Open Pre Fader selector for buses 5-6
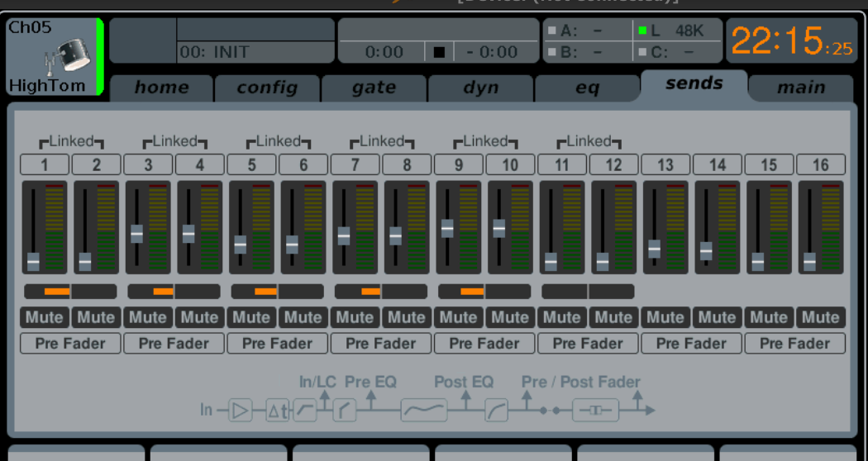This screenshot has height=461, width=868. pyautogui.click(x=277, y=344)
